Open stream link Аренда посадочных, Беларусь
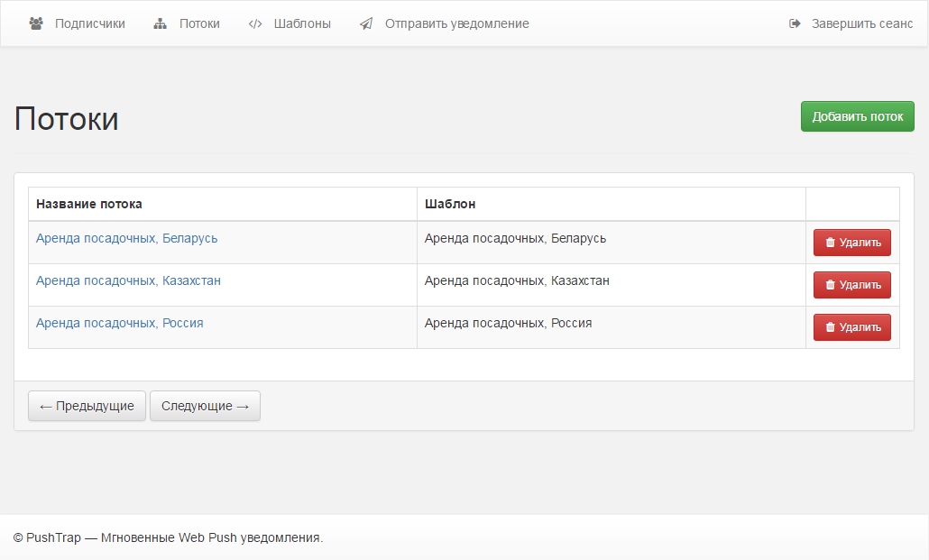The width and height of the screenshot is (929, 560). [126, 238]
